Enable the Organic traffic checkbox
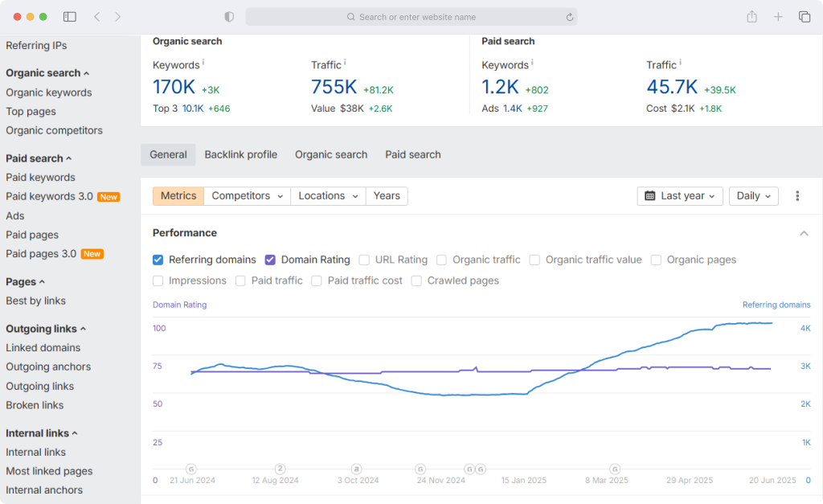The image size is (823, 504). click(x=441, y=260)
